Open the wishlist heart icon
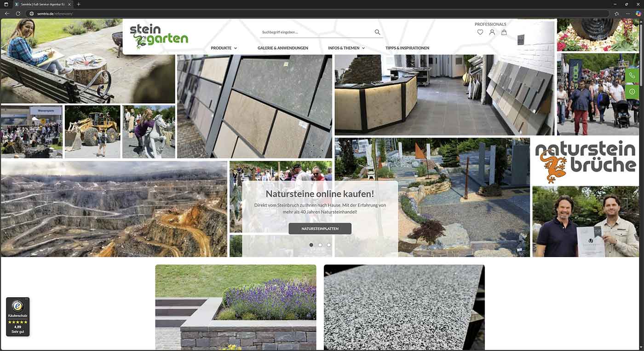 480,32
